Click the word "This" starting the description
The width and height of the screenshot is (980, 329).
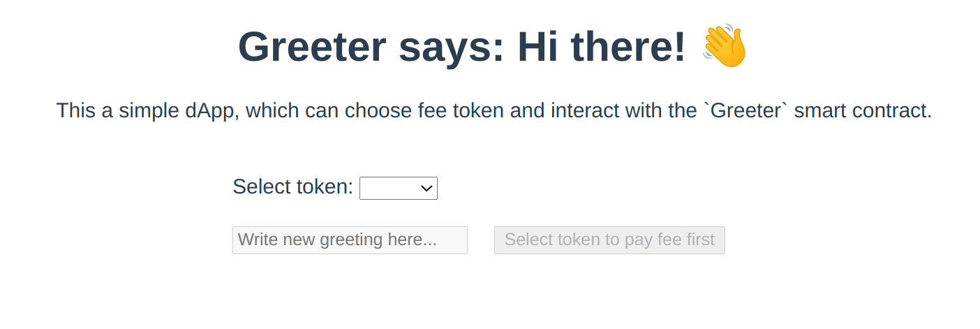point(75,110)
